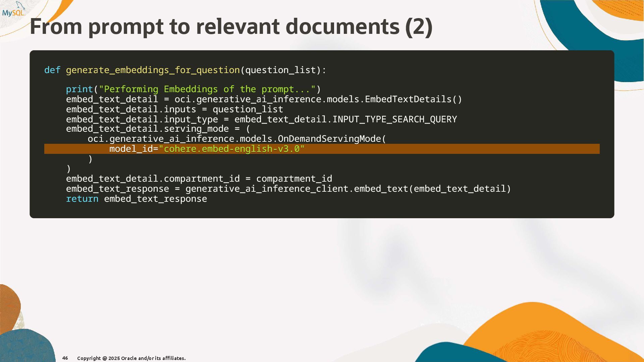Click INPUT_TYPE_SEARCH_QUERY in the code

coord(394,119)
